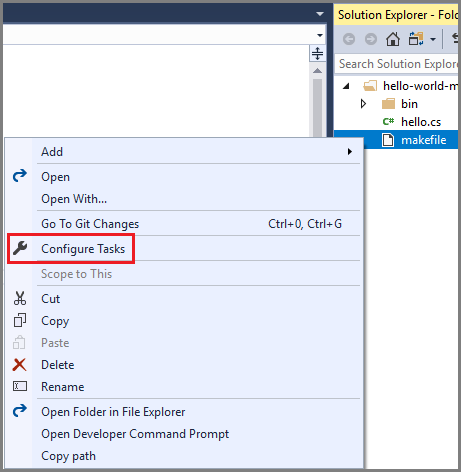461x472 pixels.
Task: Select hello.cs file in tree
Action: 421,122
